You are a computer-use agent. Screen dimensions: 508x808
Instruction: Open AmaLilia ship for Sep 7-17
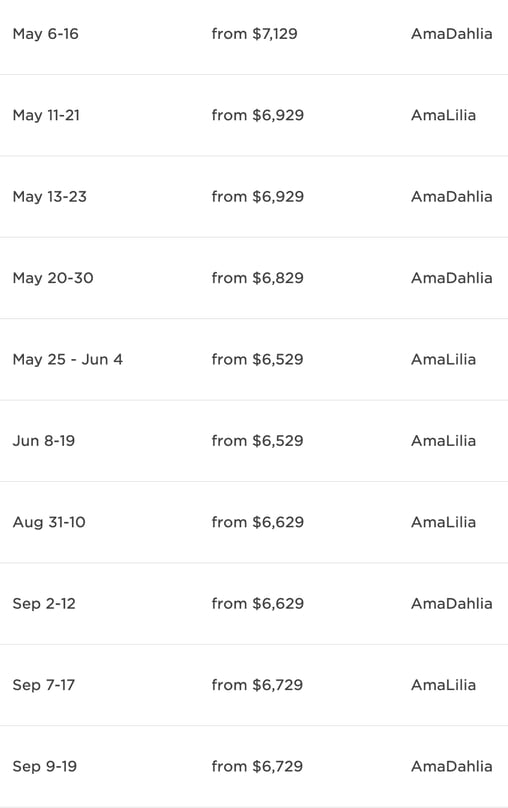coord(443,685)
